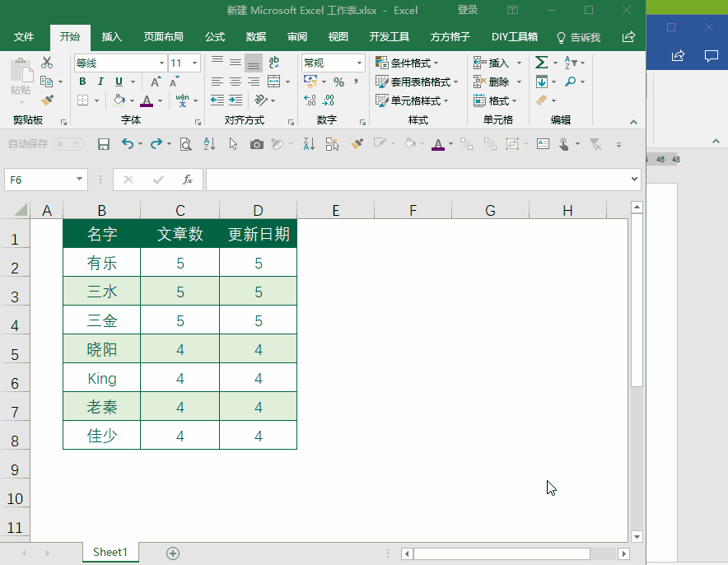
Task: Expand the formula bar chevron
Action: click(634, 180)
